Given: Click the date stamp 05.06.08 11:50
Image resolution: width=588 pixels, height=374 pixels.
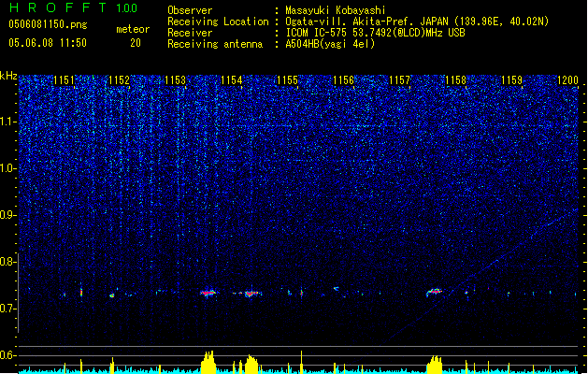Looking at the screenshot, I should point(48,43).
